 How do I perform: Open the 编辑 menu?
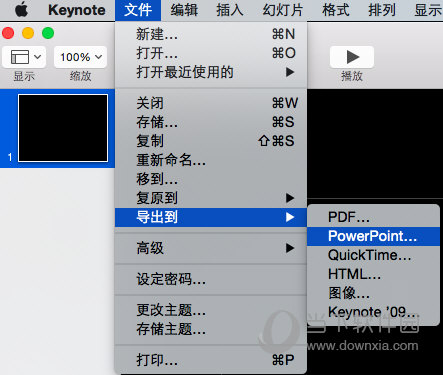click(x=184, y=10)
